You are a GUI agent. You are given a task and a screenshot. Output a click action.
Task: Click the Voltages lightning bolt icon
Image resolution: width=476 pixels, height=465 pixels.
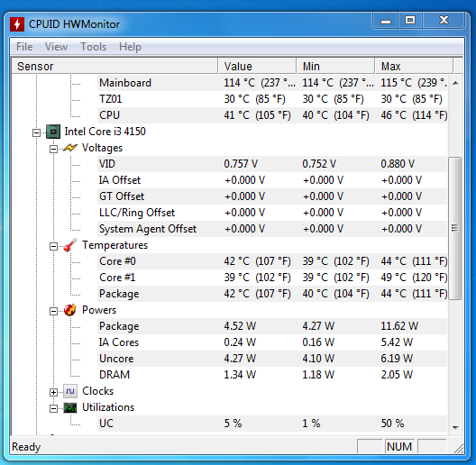[70, 148]
